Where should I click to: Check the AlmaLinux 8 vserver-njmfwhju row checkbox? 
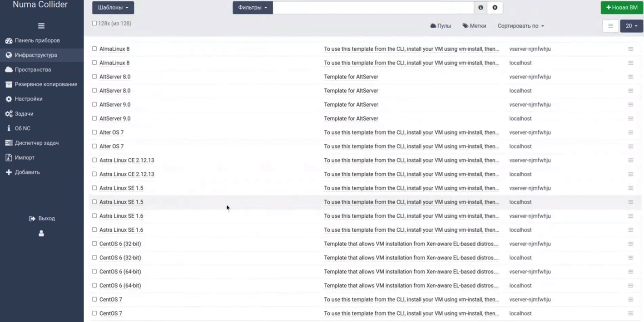point(94,49)
